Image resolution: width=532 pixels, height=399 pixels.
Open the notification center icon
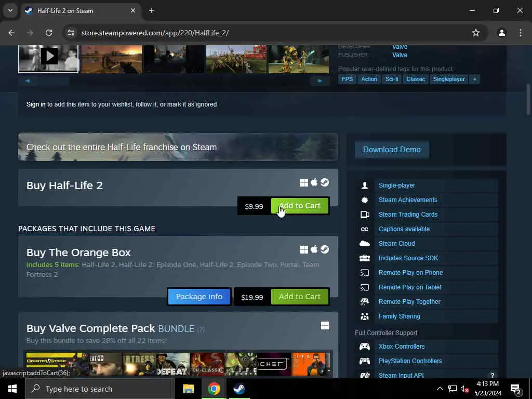point(516,389)
